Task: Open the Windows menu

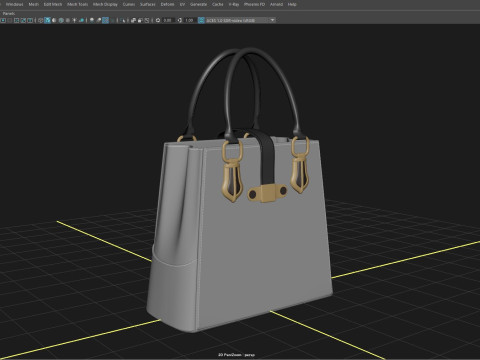Action: [14, 4]
